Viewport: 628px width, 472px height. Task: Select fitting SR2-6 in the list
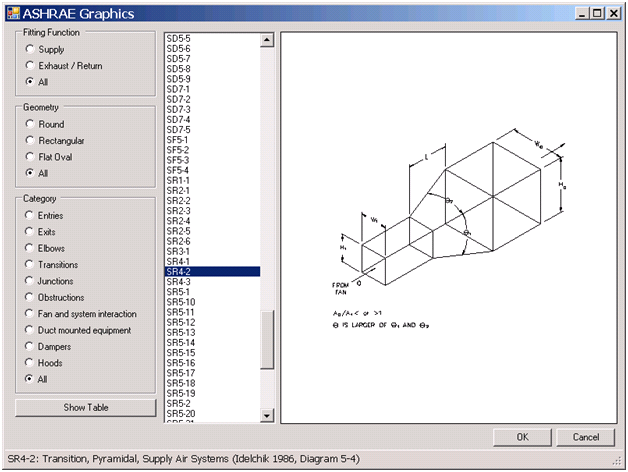(x=212, y=241)
